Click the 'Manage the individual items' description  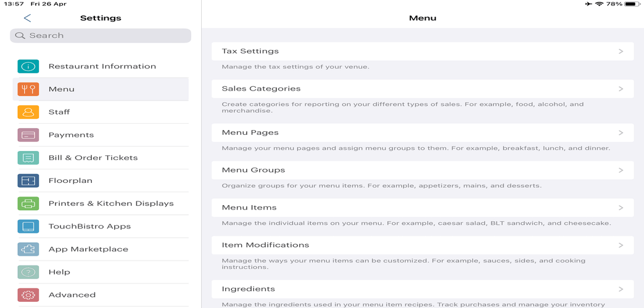pos(416,224)
